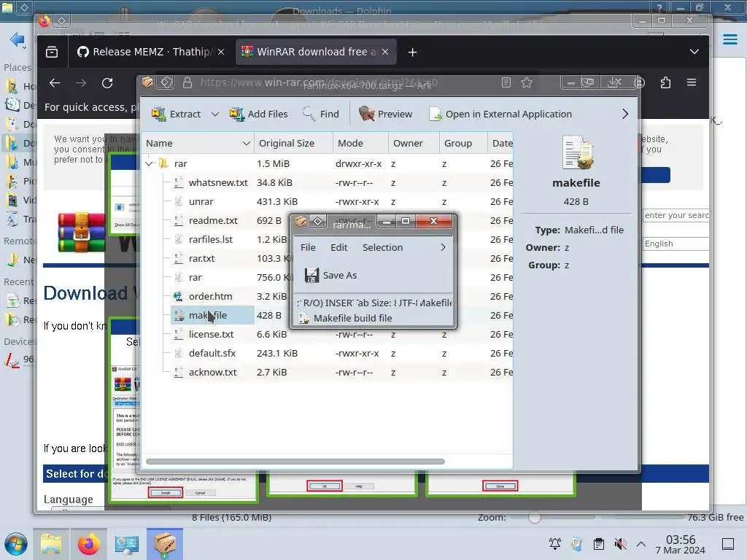Viewport: 747px width, 560px height.
Task: Expand preview window menu overflow chevron
Action: click(x=443, y=248)
